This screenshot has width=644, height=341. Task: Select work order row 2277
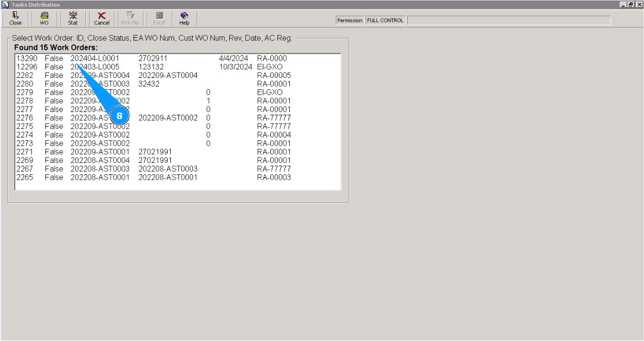(177, 109)
